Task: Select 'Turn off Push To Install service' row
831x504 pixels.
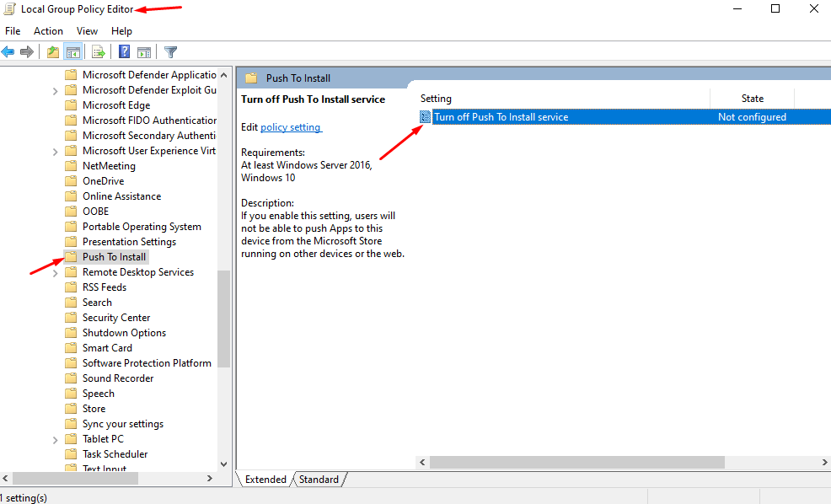Action: [501, 117]
